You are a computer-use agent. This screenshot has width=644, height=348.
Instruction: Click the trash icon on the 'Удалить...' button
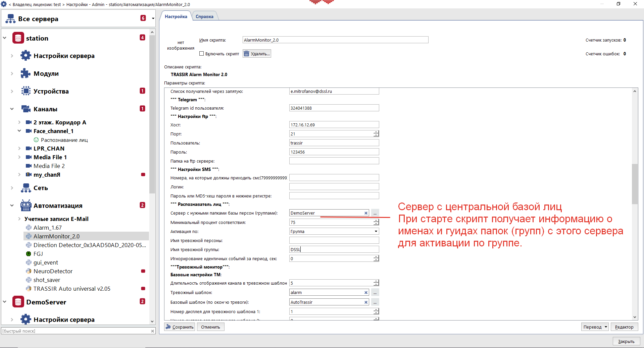[x=247, y=54]
